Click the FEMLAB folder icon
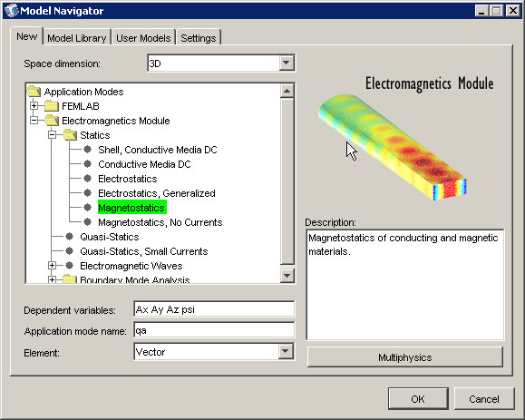 point(52,106)
